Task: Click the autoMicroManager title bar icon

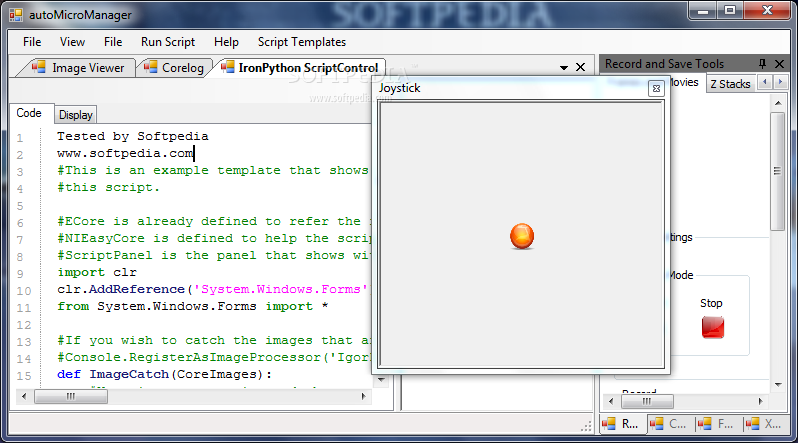Action: (16, 15)
